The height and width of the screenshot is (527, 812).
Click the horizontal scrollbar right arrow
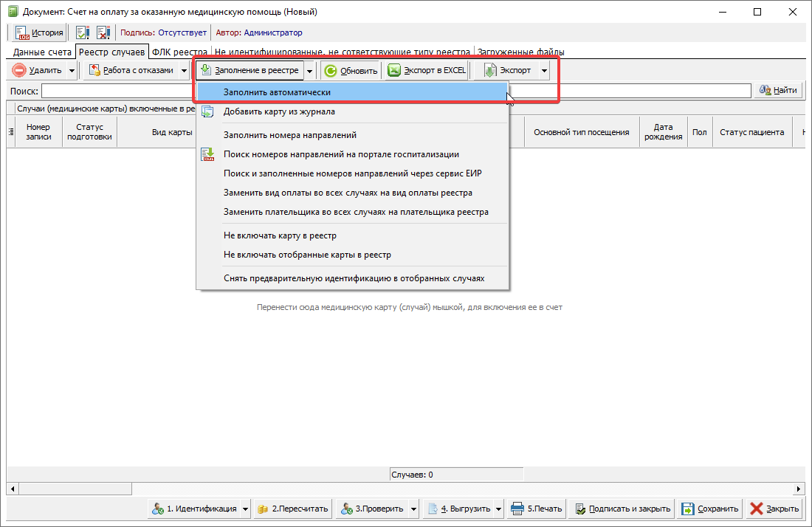tap(799, 489)
